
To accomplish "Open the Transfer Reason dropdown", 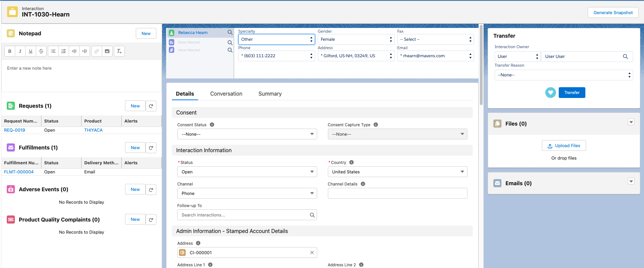I will [563, 75].
